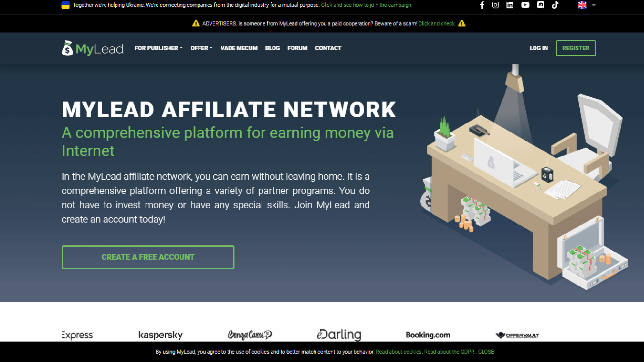
Task: Open the Read about the GDPR link
Action: [449, 352]
